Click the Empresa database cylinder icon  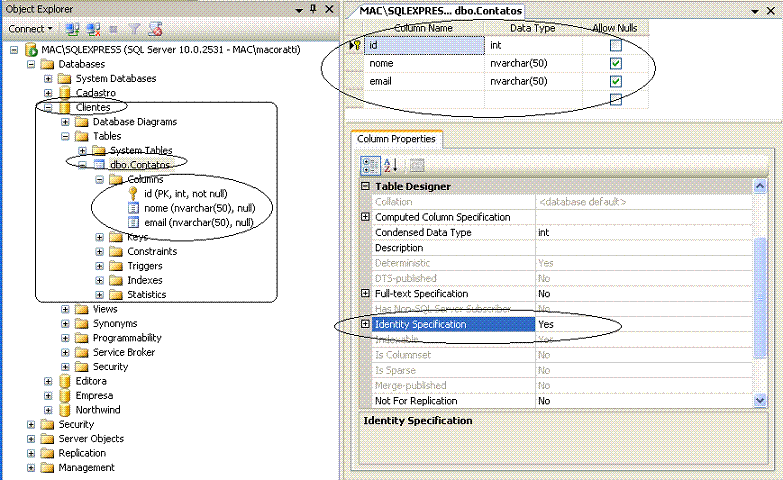click(64, 396)
